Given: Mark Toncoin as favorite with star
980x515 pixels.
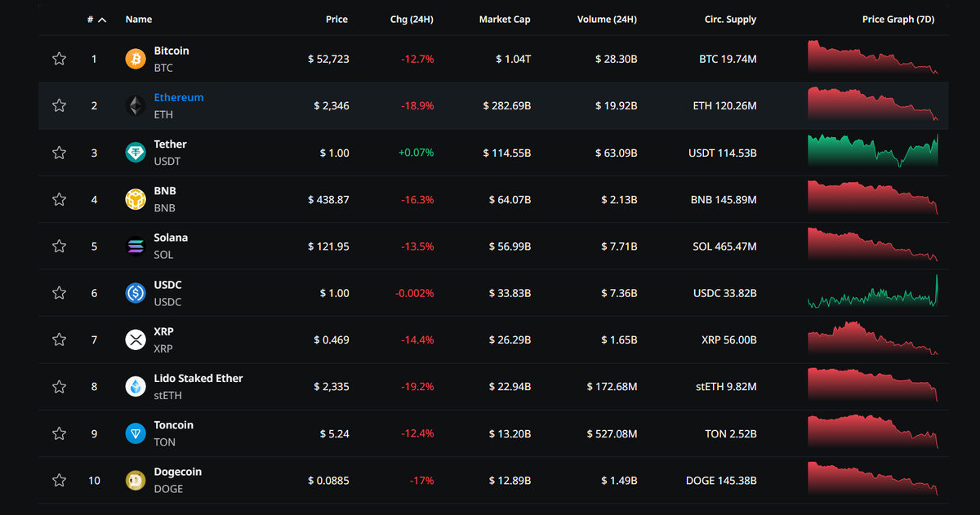Looking at the screenshot, I should click(59, 433).
